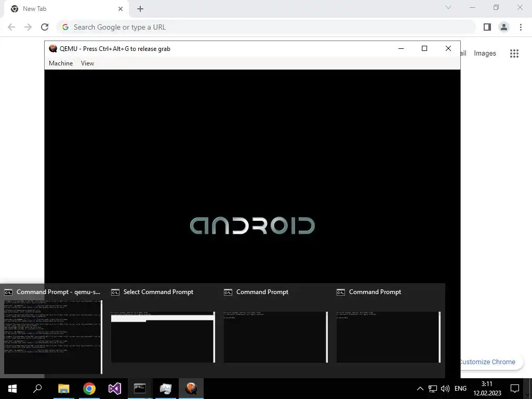Open Windows taskbar search

(37, 389)
